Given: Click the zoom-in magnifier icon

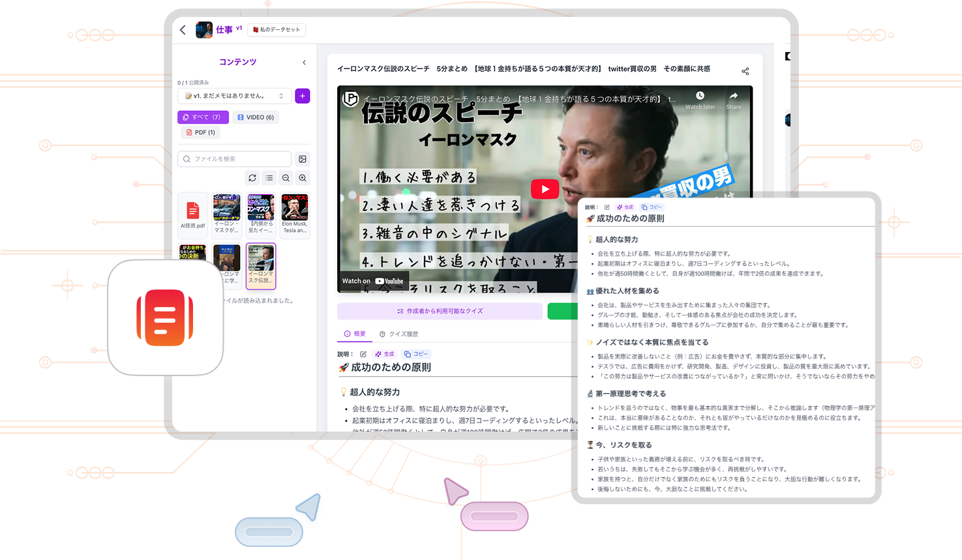Looking at the screenshot, I should point(302,177).
